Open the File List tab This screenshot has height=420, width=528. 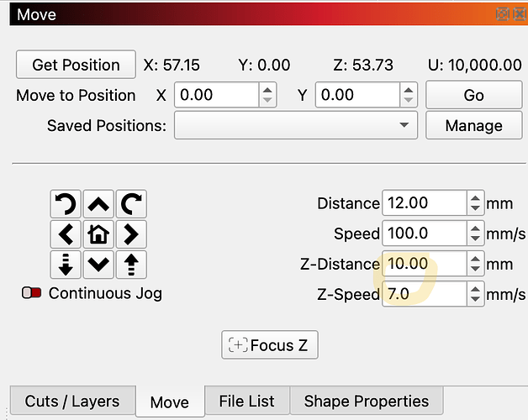coord(247,402)
